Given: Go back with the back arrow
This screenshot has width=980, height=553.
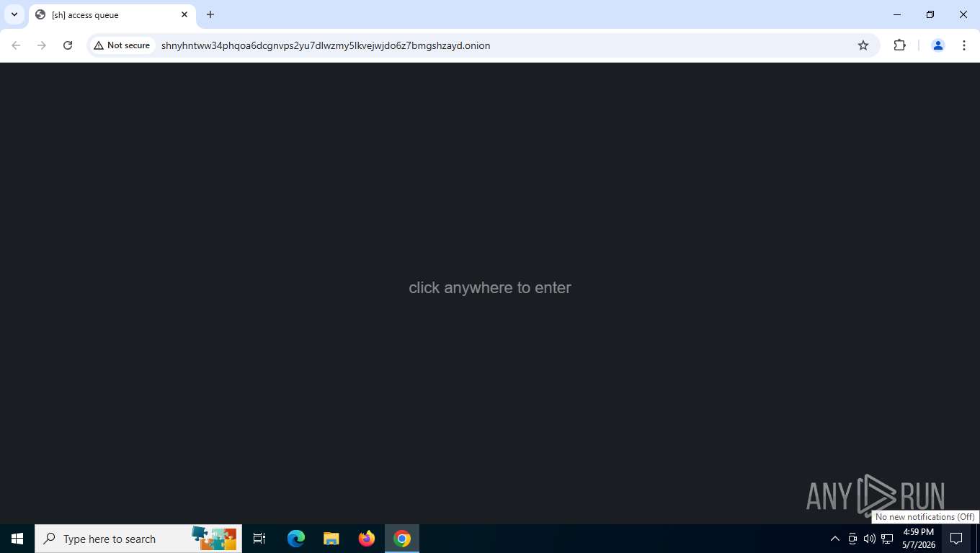Looking at the screenshot, I should [16, 45].
